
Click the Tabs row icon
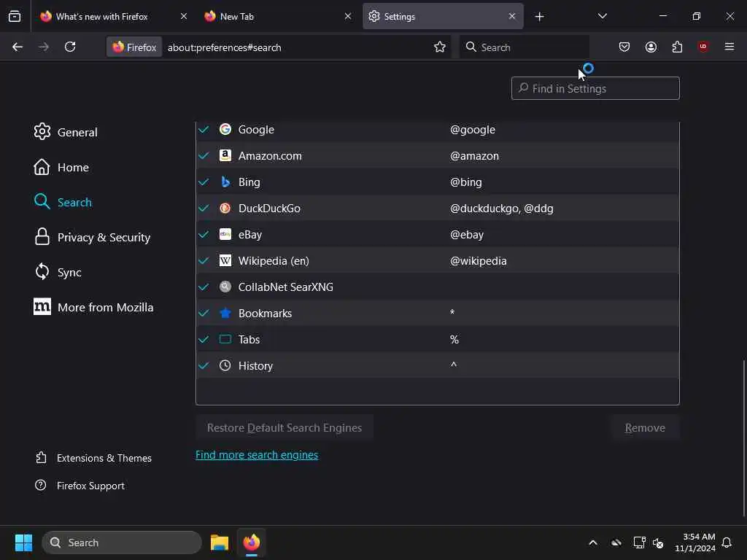[225, 339]
